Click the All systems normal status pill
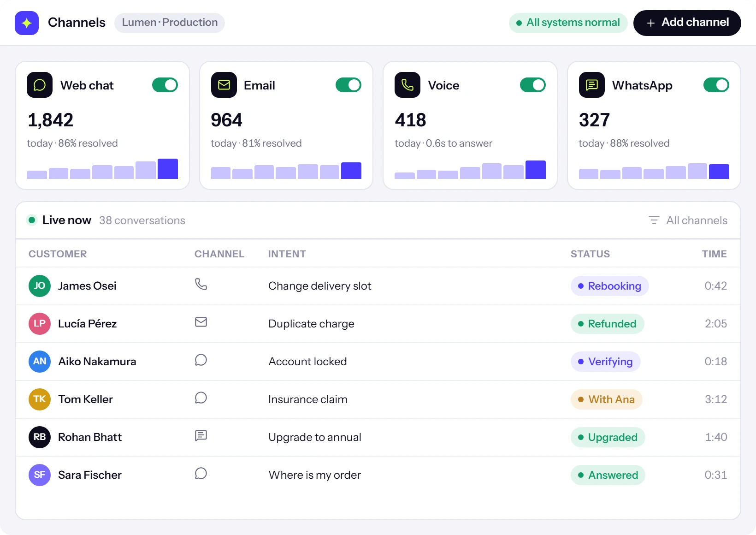Viewport: 756px width, 535px height. pos(568,23)
